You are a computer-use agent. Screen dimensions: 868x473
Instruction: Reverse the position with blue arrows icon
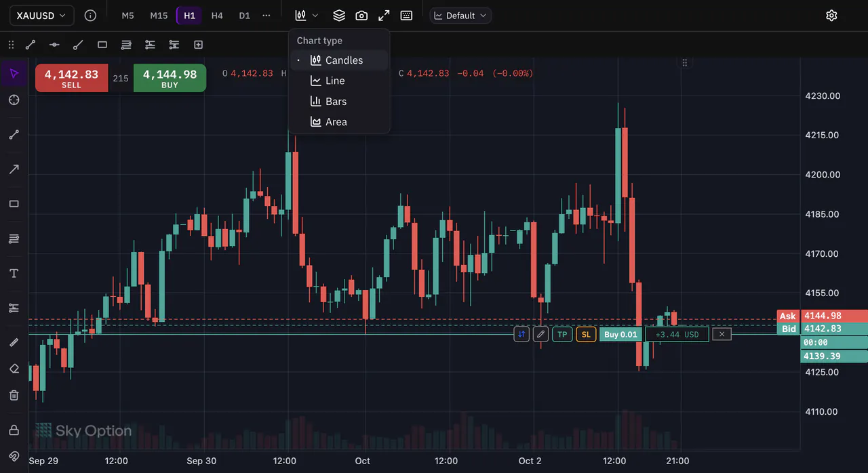[x=521, y=334]
